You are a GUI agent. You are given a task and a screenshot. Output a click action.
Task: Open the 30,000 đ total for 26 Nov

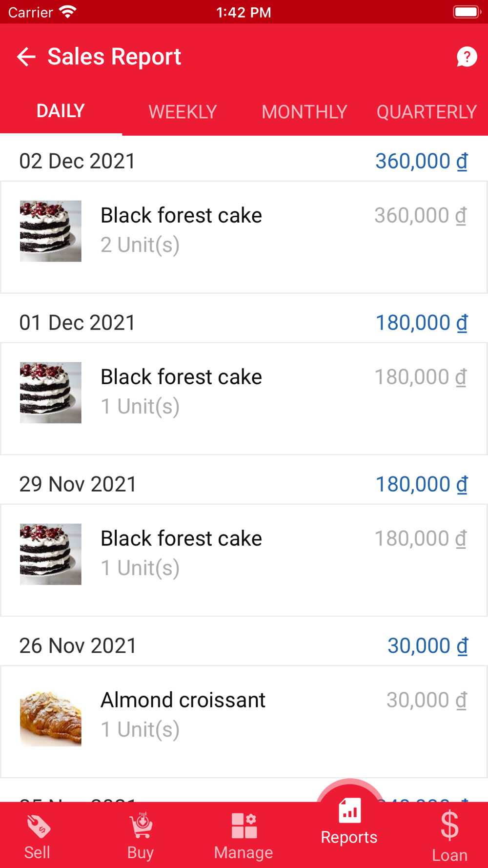point(427,646)
